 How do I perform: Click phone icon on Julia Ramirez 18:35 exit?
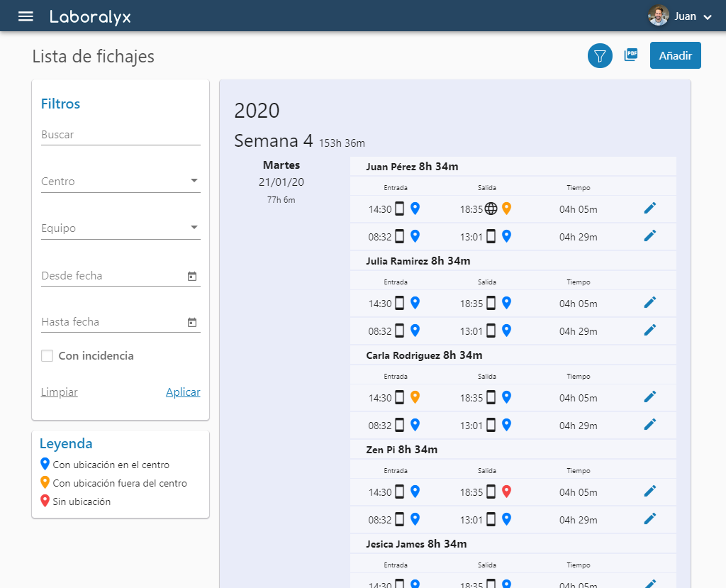[491, 303]
